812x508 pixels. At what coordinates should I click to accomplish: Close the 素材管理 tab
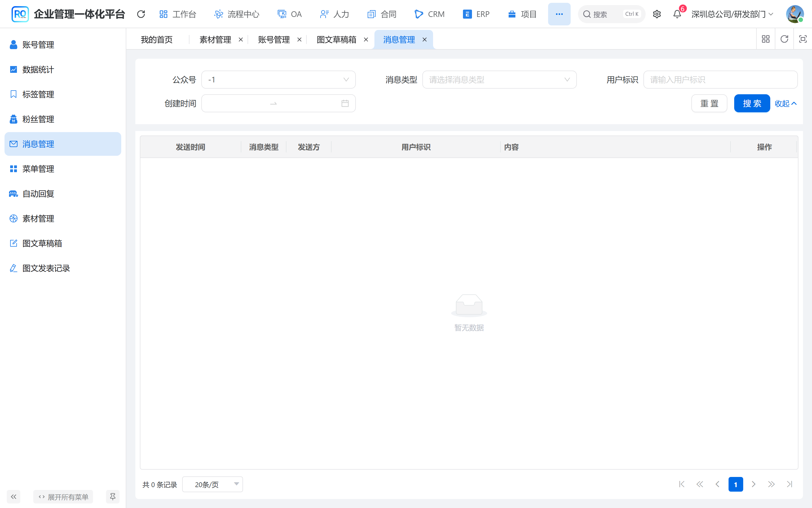pos(240,40)
